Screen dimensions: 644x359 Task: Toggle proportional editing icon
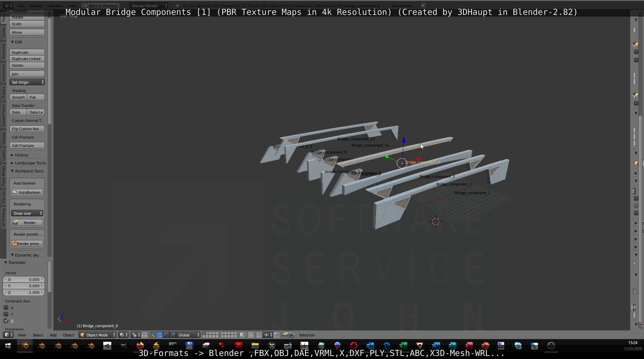click(x=251, y=335)
